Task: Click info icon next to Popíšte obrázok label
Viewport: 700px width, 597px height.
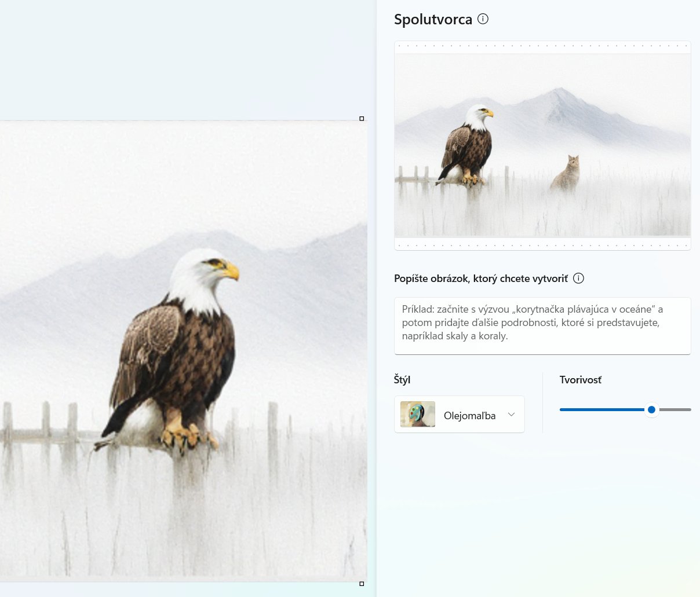Action: coord(578,279)
